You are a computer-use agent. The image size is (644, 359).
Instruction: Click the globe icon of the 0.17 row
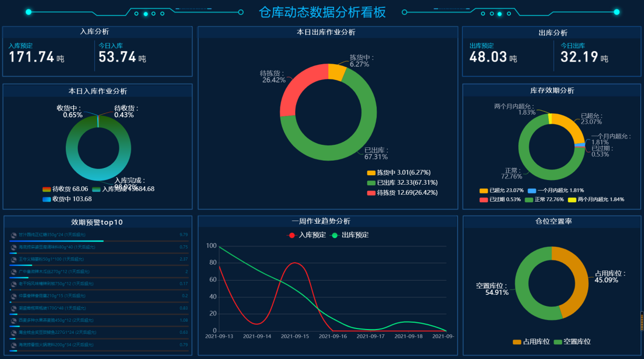click(x=14, y=284)
